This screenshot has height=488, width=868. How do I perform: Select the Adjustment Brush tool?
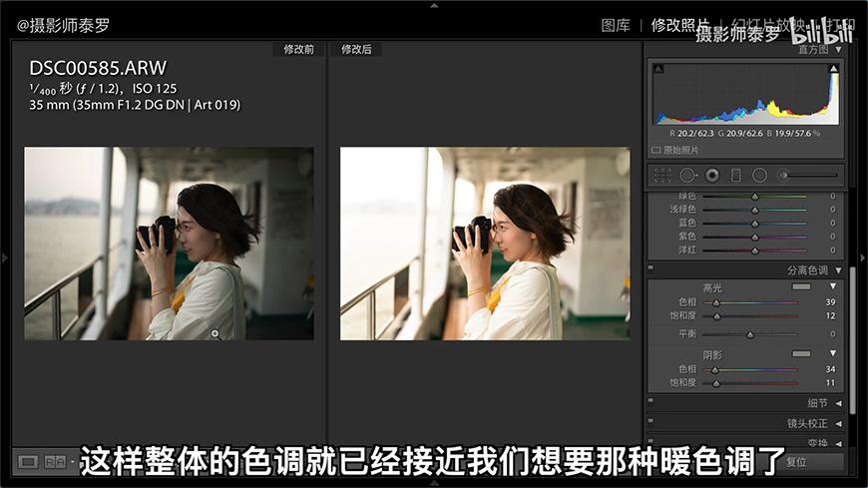point(783,176)
